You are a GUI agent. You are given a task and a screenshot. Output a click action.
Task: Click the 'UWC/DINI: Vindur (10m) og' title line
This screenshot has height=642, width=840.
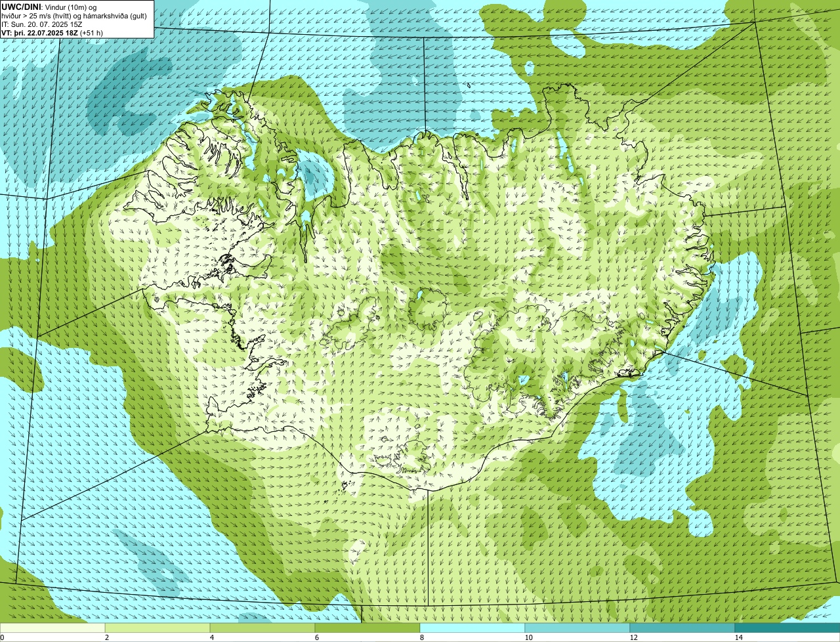tap(49, 7)
